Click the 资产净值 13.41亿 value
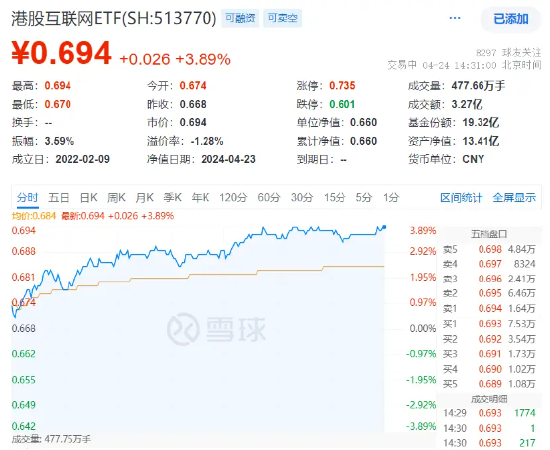Viewport: 550px width, 450px height. (481, 141)
